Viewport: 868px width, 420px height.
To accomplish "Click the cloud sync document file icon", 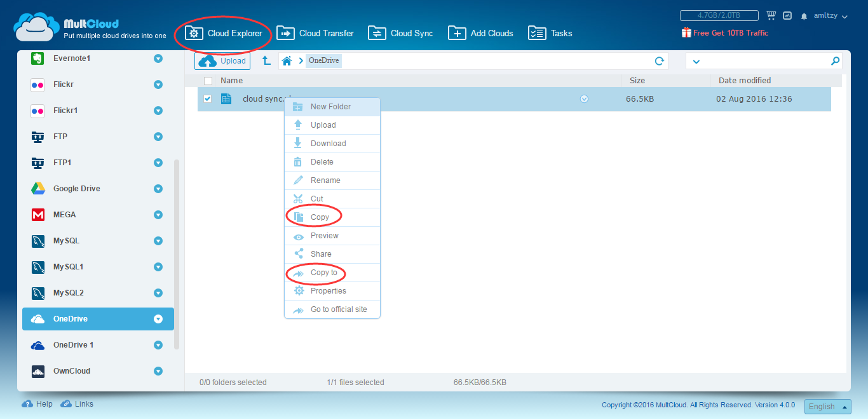I will (226, 98).
